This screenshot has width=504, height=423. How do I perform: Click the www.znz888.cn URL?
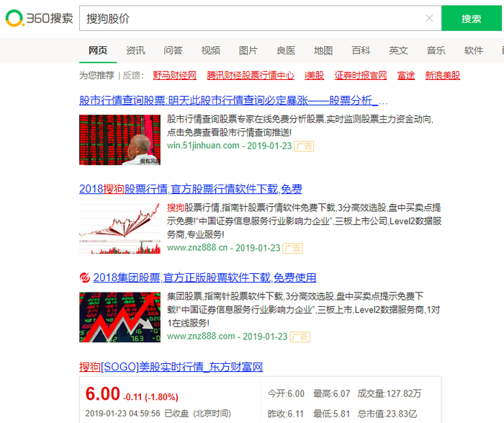coord(197,248)
